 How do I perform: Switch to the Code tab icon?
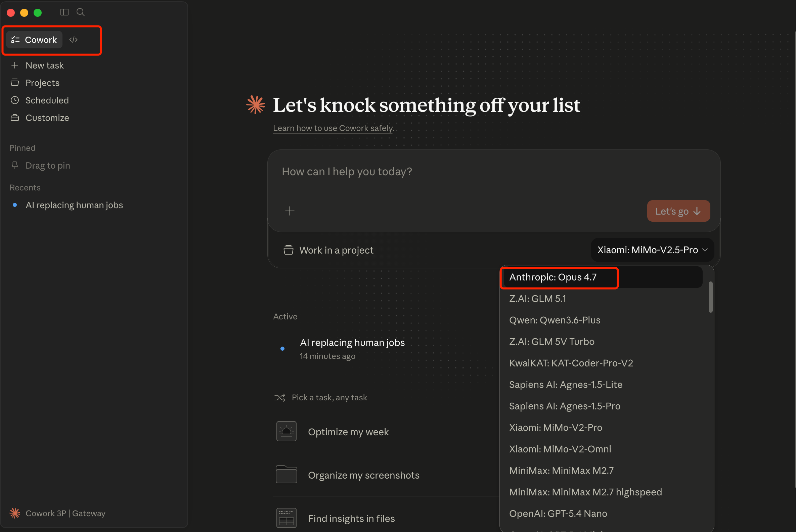(x=73, y=40)
